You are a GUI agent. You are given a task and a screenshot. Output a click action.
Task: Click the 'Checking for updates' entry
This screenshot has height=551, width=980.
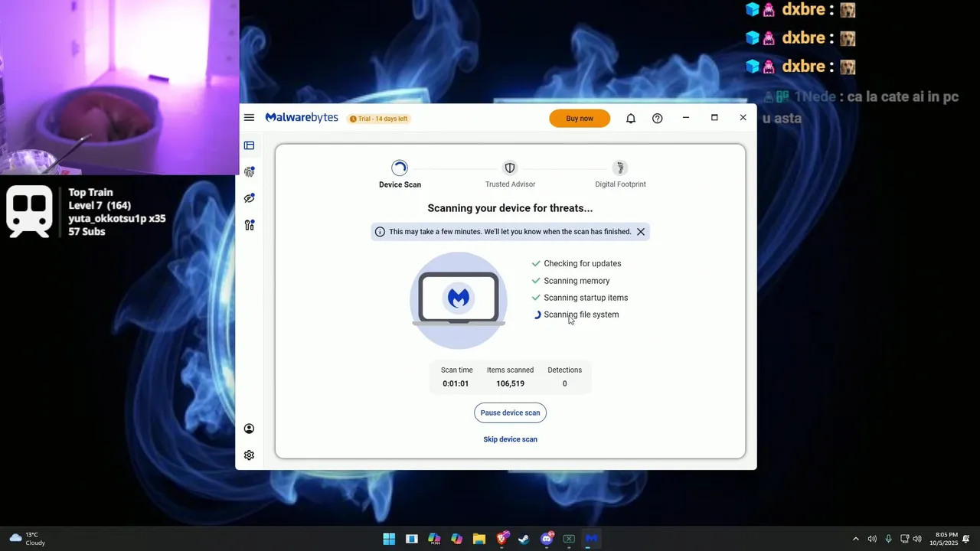point(577,264)
